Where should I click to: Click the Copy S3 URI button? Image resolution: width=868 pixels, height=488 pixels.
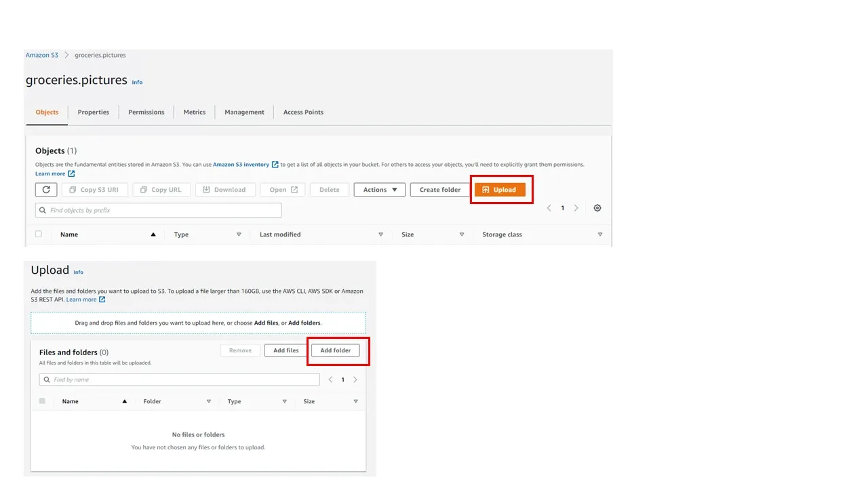click(x=94, y=190)
